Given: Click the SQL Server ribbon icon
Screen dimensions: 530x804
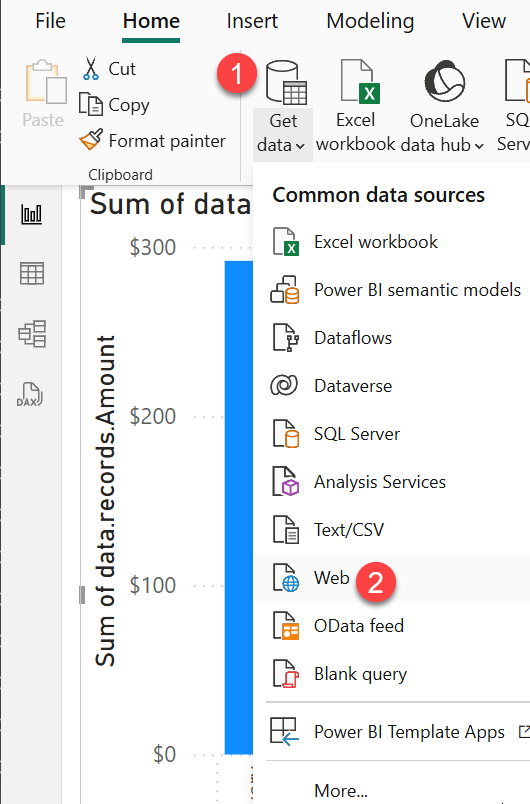Looking at the screenshot, I should click(517, 81).
